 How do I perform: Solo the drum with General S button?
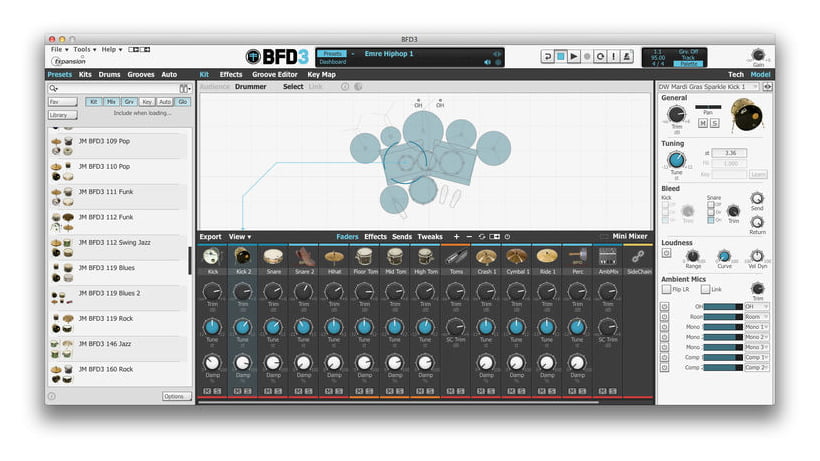714,123
